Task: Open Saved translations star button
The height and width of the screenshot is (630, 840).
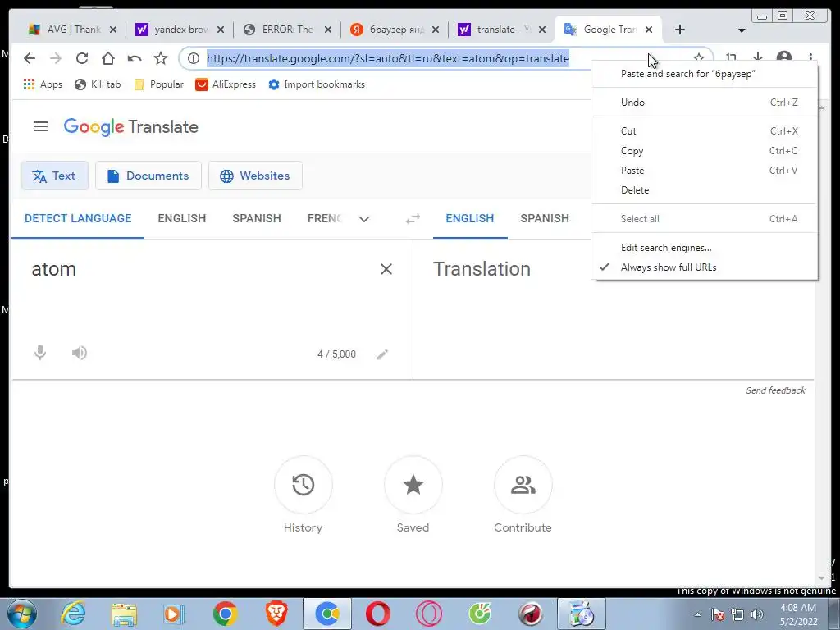Action: 413,486
